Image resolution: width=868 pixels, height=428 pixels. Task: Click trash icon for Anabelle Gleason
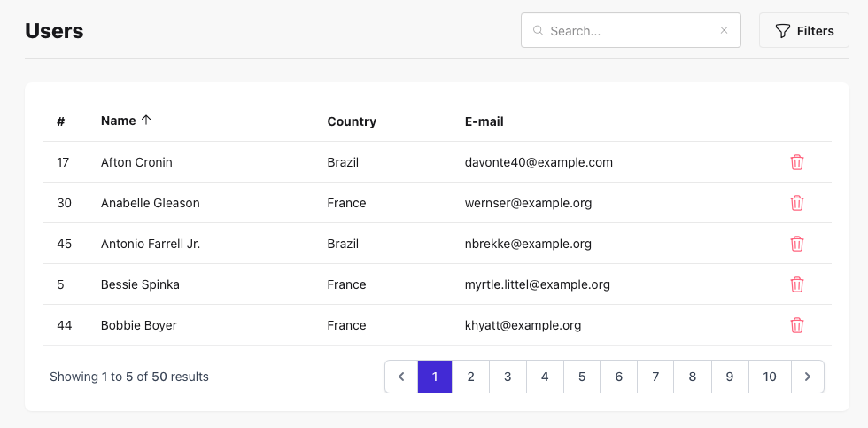797,203
